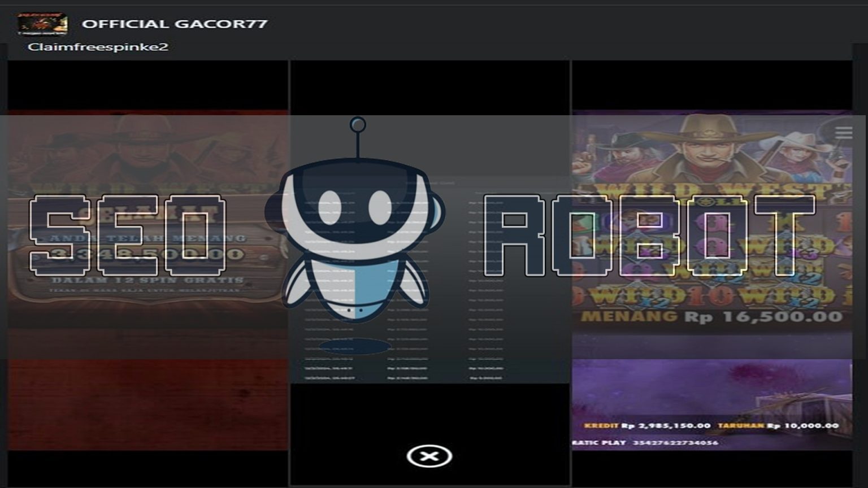
Task: Click the TARUHAN Rp 10,000.00 value
Action: (778, 426)
